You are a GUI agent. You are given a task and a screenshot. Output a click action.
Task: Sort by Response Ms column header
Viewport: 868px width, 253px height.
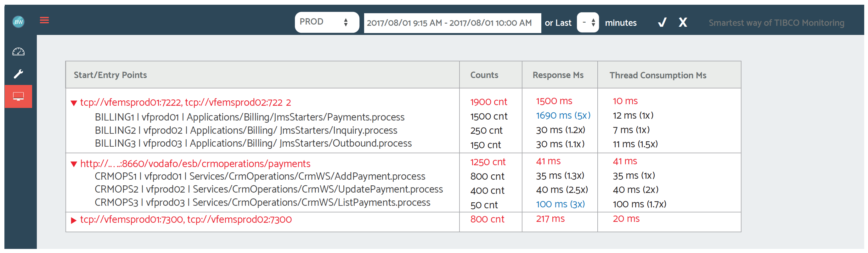(x=558, y=75)
